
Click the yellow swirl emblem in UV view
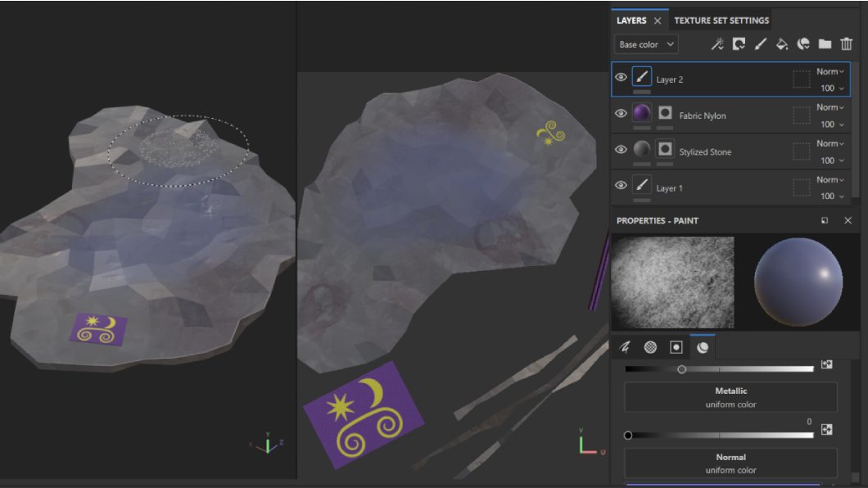pos(550,133)
